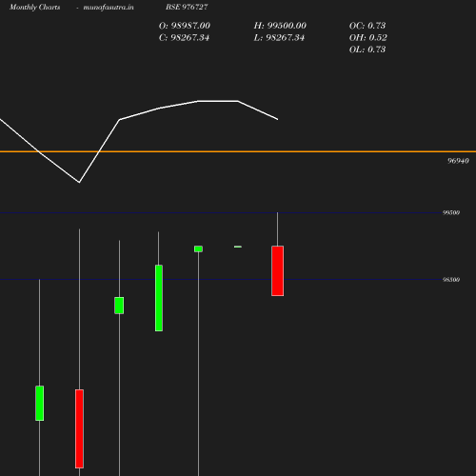Click the long red candle at bottom left

click(x=79, y=428)
